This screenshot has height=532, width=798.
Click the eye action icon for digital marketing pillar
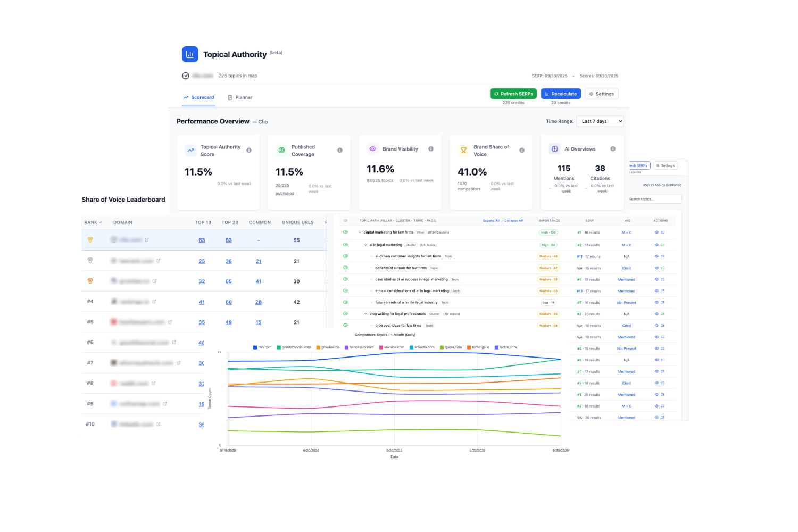(656, 232)
